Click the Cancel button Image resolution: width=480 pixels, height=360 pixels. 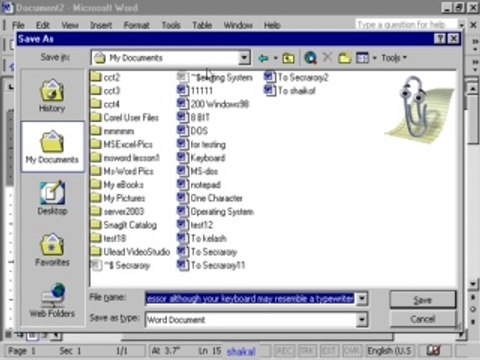pos(422,319)
